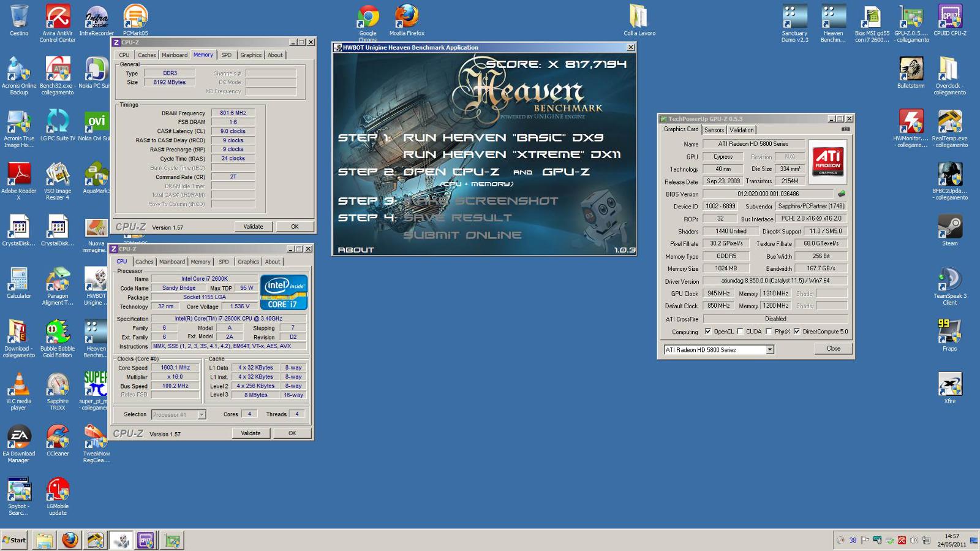Viewport: 980px width, 551px height.
Task: Switch to Mainboard tab in upper CPU-Z window
Action: [x=175, y=55]
